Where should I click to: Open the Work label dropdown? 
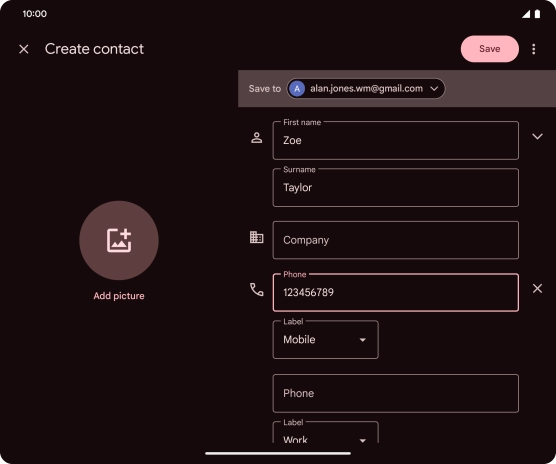pyautogui.click(x=326, y=433)
